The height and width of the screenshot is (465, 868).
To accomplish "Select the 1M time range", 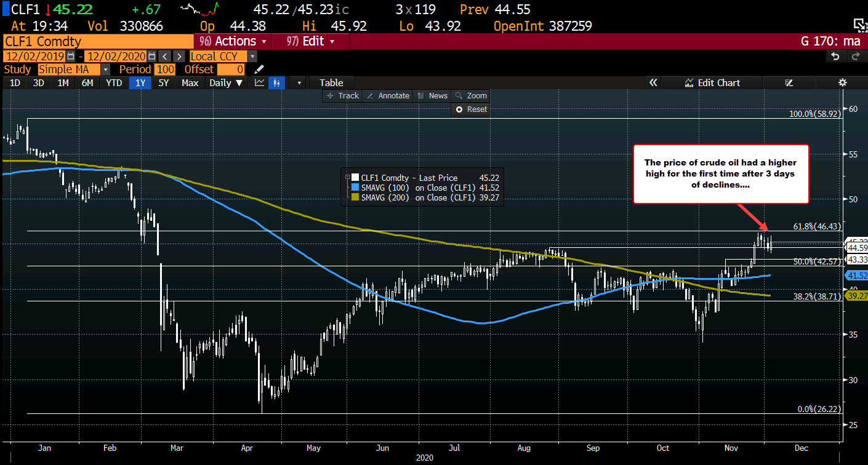I will 63,82.
